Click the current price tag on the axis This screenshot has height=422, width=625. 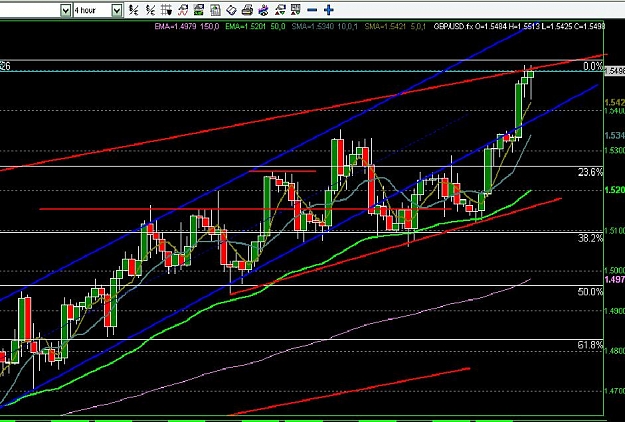coord(615,71)
